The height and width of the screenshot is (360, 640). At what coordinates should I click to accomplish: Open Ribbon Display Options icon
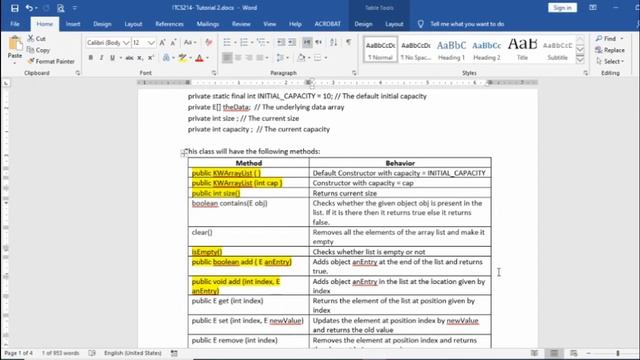(x=593, y=8)
